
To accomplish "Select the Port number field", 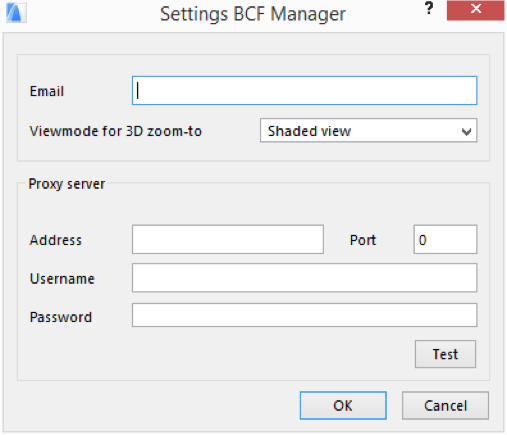I will coord(445,239).
